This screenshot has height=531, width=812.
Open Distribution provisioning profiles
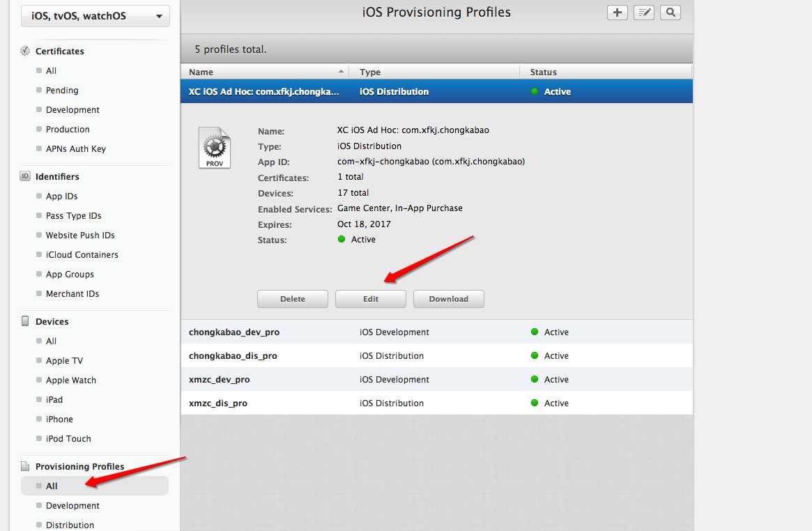pos(70,525)
